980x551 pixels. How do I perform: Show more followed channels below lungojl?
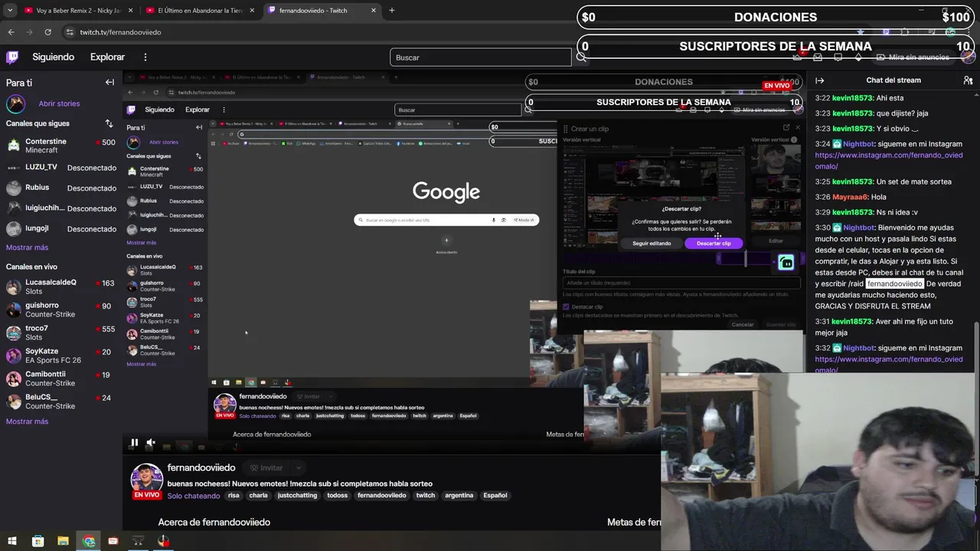27,247
